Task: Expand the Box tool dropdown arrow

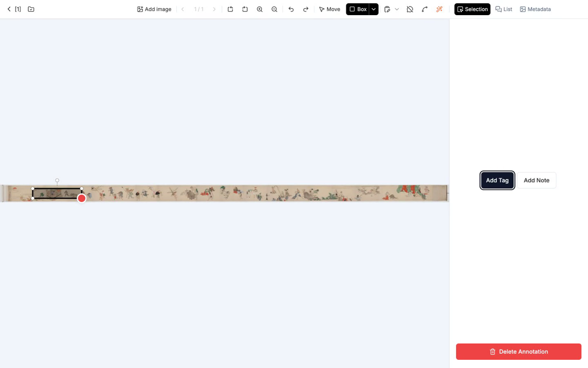Action: [x=374, y=9]
